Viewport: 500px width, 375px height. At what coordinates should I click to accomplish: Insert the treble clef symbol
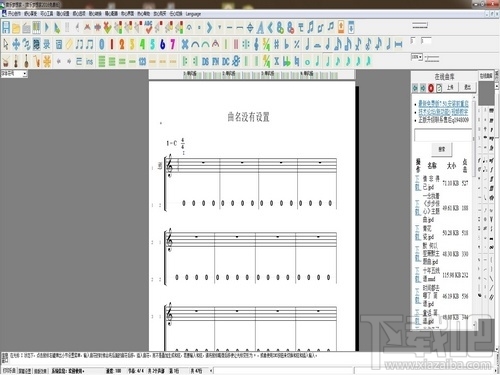(x=256, y=44)
